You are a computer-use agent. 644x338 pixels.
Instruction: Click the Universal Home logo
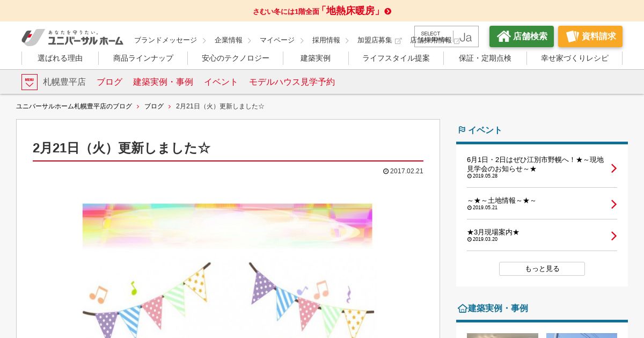[x=72, y=37]
